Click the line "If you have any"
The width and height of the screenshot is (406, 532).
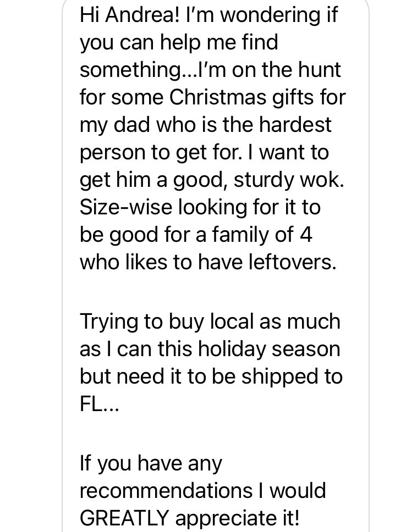pos(151,463)
